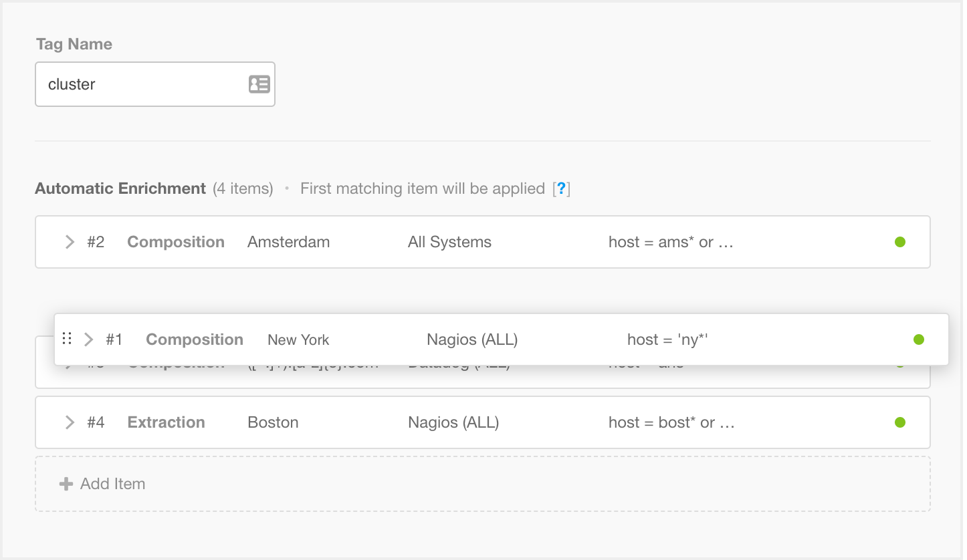The height and width of the screenshot is (560, 967).
Task: Click the All Systems label on Amsterdam row
Action: coord(449,242)
